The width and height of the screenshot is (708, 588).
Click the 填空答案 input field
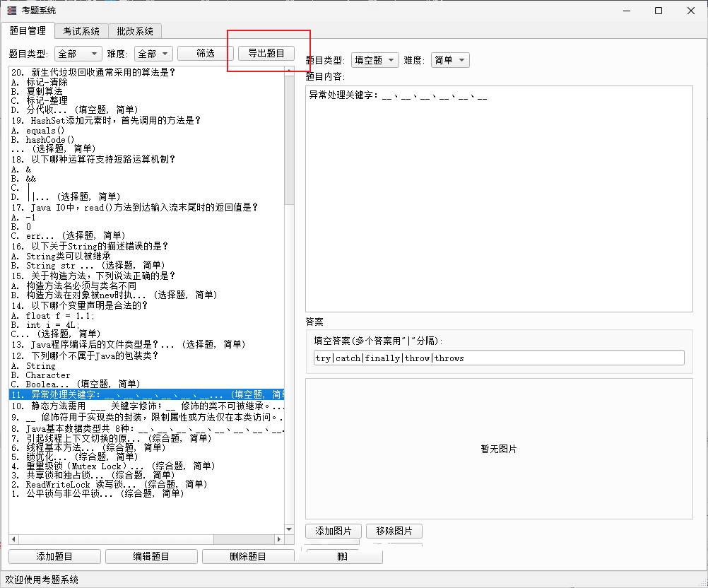click(499, 358)
